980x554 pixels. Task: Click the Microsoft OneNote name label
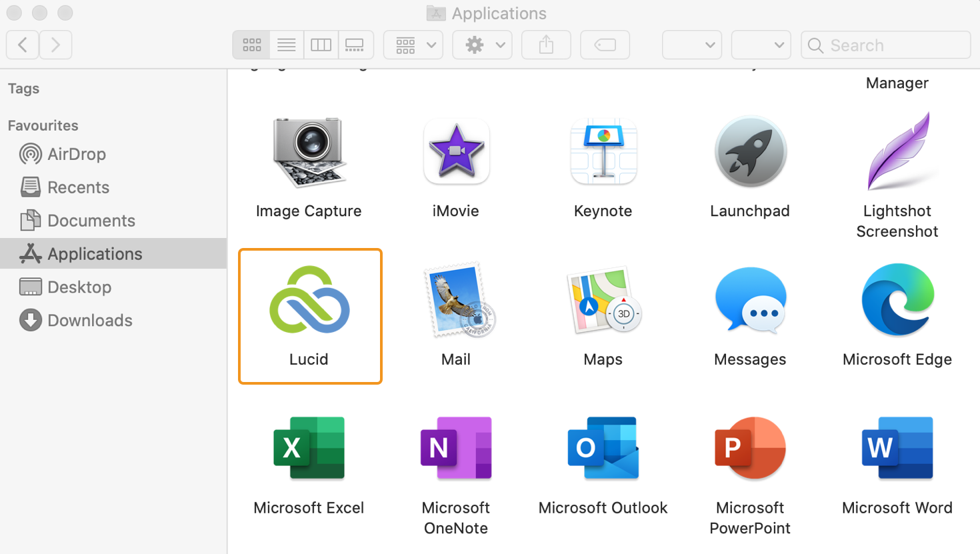(x=456, y=518)
